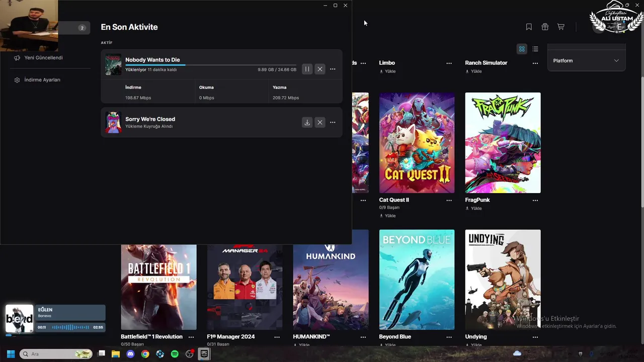The image size is (644, 362).
Task: Pause the Nobody Wants to Die download
Action: coord(307,69)
